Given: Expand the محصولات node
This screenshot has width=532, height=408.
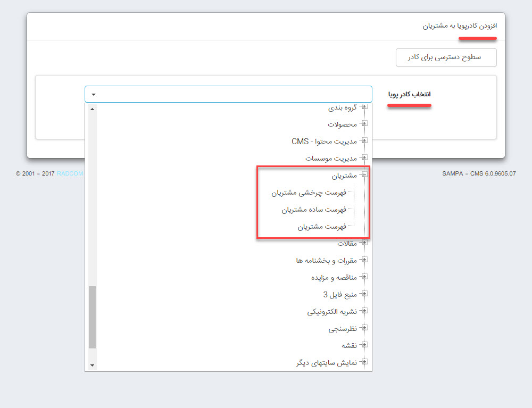Looking at the screenshot, I should pos(364,123).
